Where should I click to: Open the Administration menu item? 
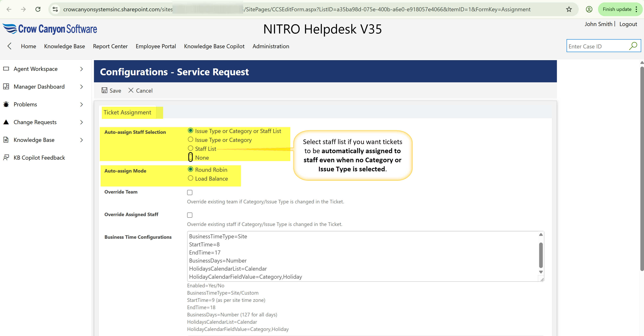pyautogui.click(x=271, y=46)
